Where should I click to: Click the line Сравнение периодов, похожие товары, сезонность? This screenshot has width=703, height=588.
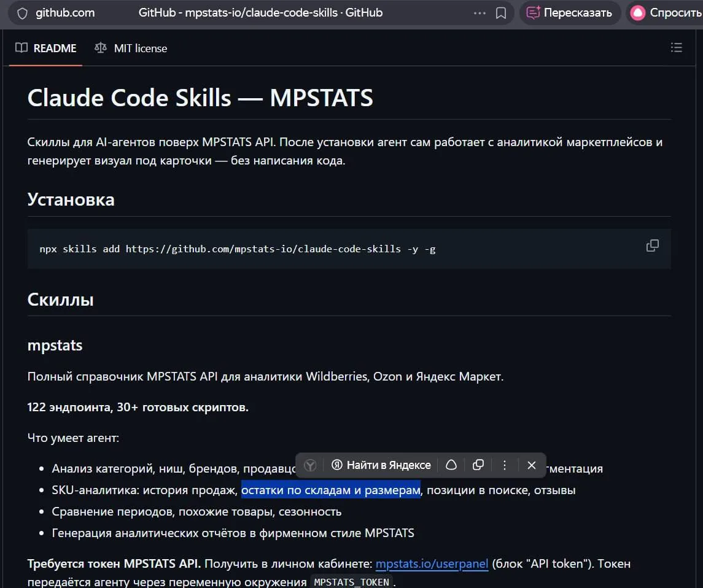(196, 512)
